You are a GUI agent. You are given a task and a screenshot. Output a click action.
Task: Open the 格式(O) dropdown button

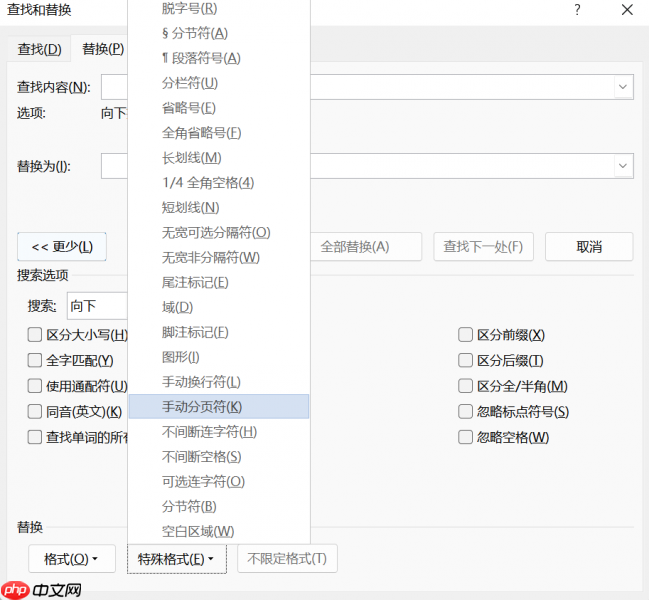point(72,559)
